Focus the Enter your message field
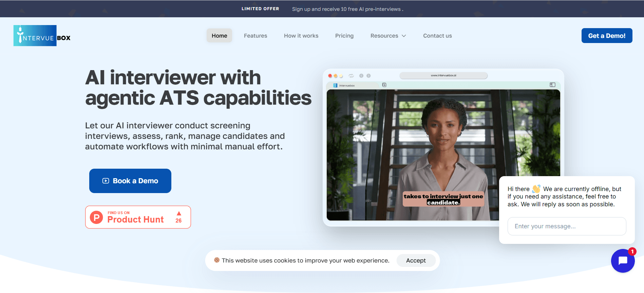Viewport: 644px width, 293px height. pyautogui.click(x=567, y=226)
